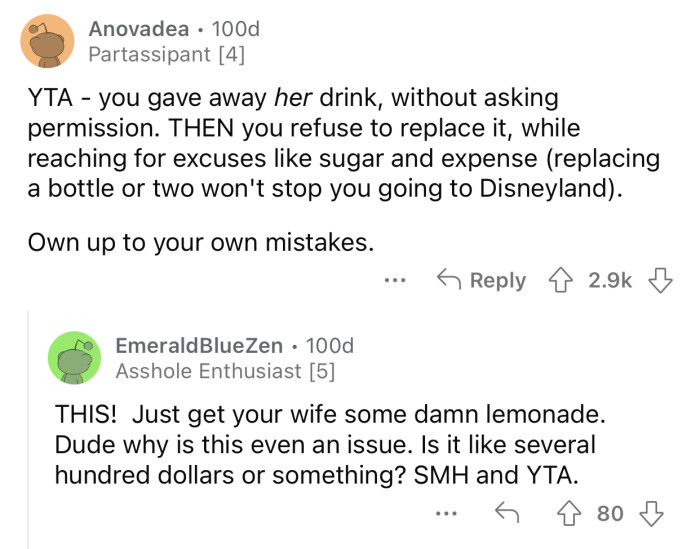The image size is (700, 549).
Task: Open more options on Anovadea's comment
Action: (395, 281)
